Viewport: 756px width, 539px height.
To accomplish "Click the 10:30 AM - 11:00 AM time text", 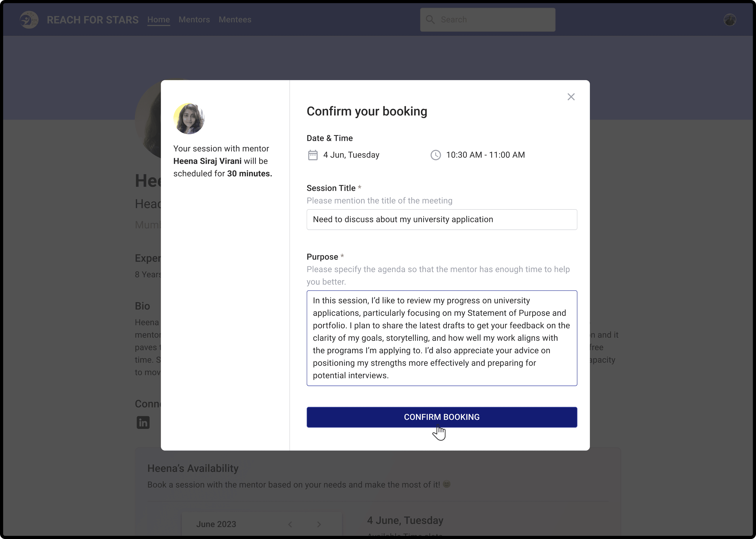I will 485,155.
